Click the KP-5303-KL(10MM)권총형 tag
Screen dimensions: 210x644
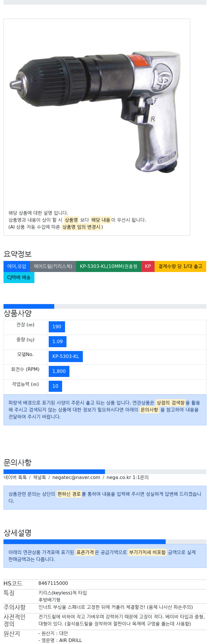click(x=108, y=266)
